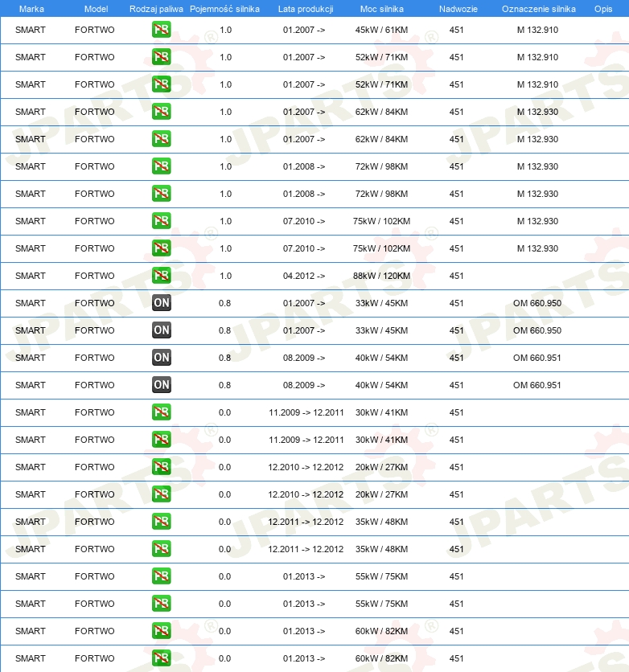Click the petrol icon in the second 75kW / 102KM row
Image resolution: width=629 pixels, height=672 pixels.
coord(161,248)
